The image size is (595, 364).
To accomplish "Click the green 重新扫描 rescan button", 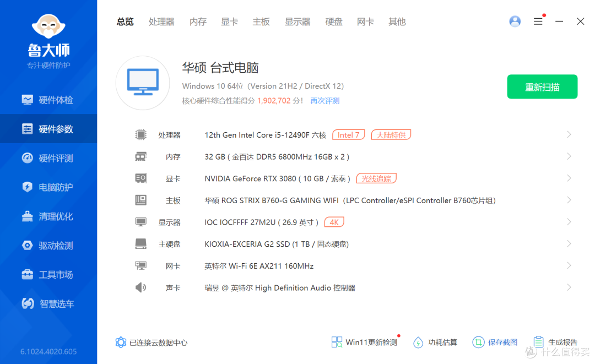I will pos(542,87).
